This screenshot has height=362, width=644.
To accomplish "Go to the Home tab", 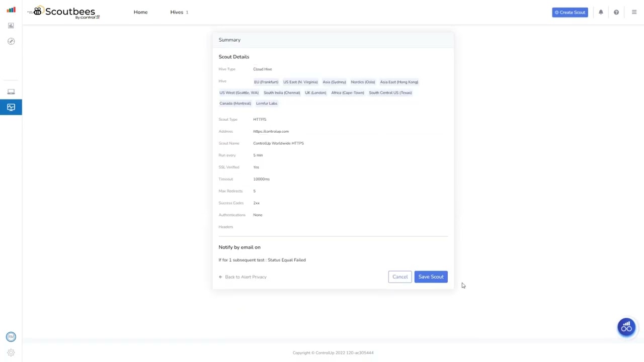I will [x=140, y=12].
